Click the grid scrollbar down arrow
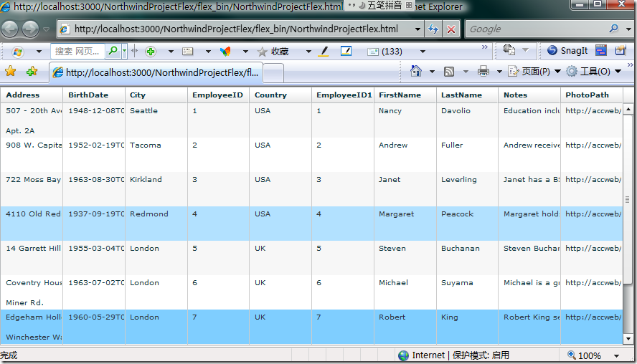The height and width of the screenshot is (364, 637). pos(628,338)
